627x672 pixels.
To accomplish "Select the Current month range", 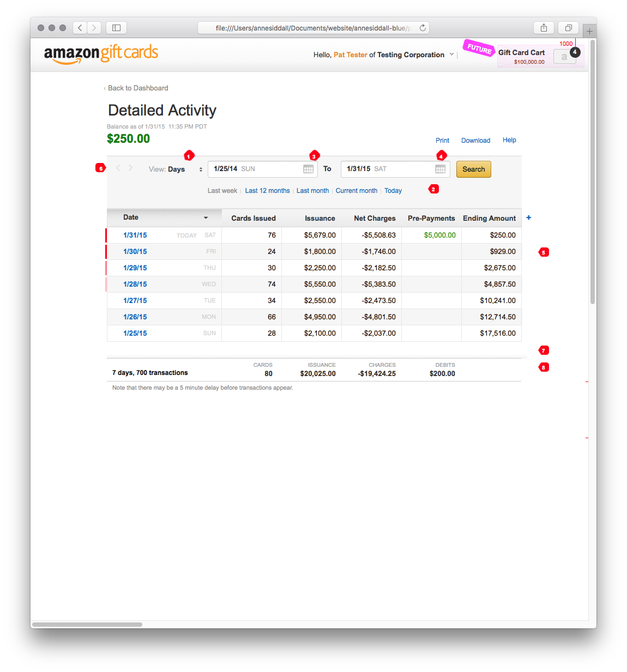I will pyautogui.click(x=357, y=191).
